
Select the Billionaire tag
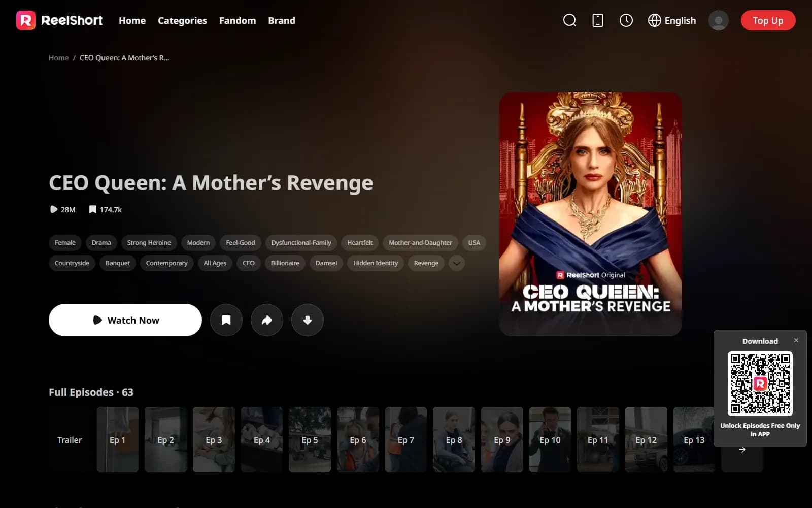[x=285, y=263]
